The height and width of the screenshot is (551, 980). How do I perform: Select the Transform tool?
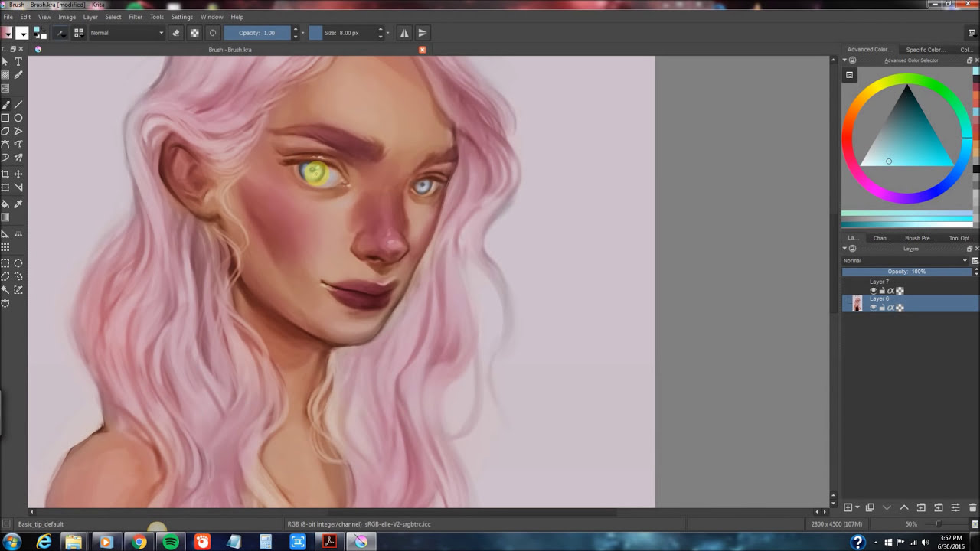coord(5,187)
